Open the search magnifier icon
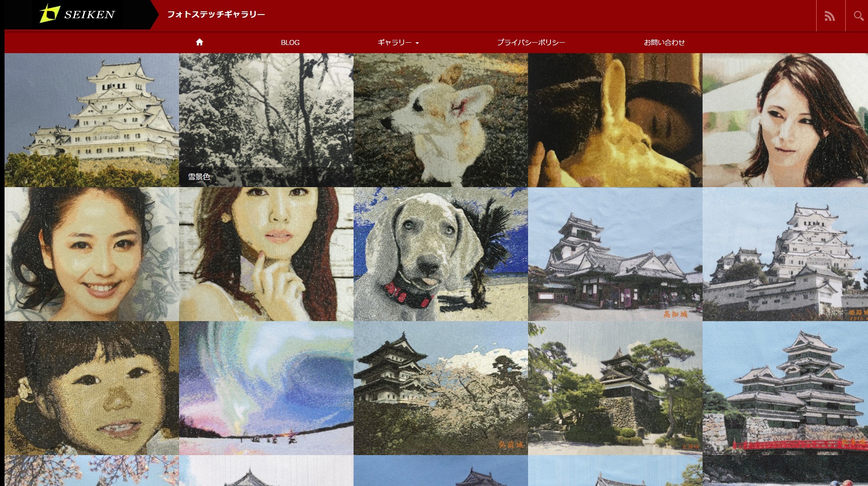868x486 pixels. 858,16
